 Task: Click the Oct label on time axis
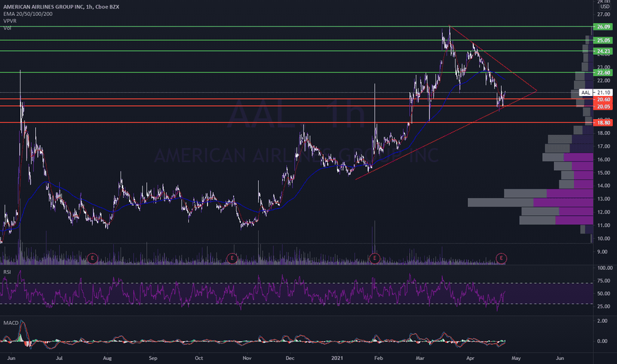199,358
